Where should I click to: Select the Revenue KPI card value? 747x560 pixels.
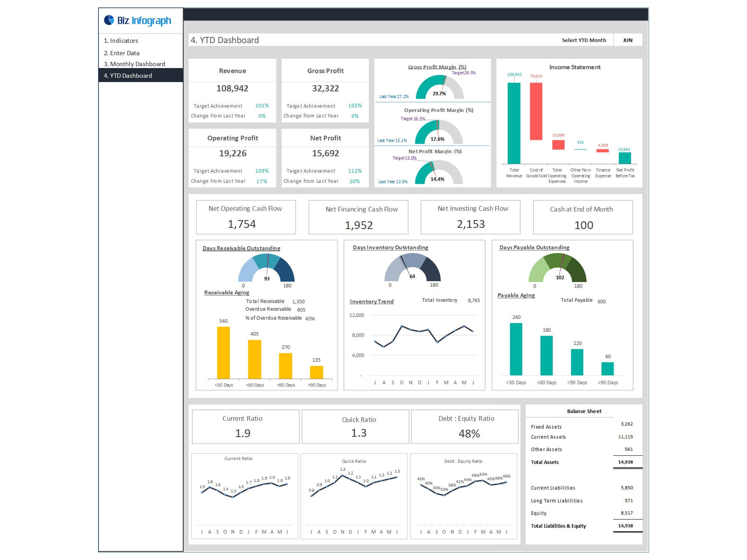click(x=232, y=89)
